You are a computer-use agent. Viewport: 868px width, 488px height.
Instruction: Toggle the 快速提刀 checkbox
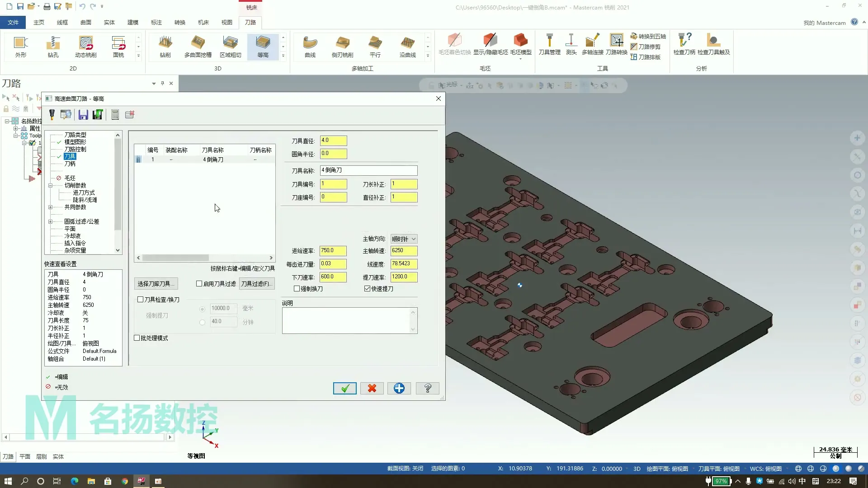coord(367,289)
